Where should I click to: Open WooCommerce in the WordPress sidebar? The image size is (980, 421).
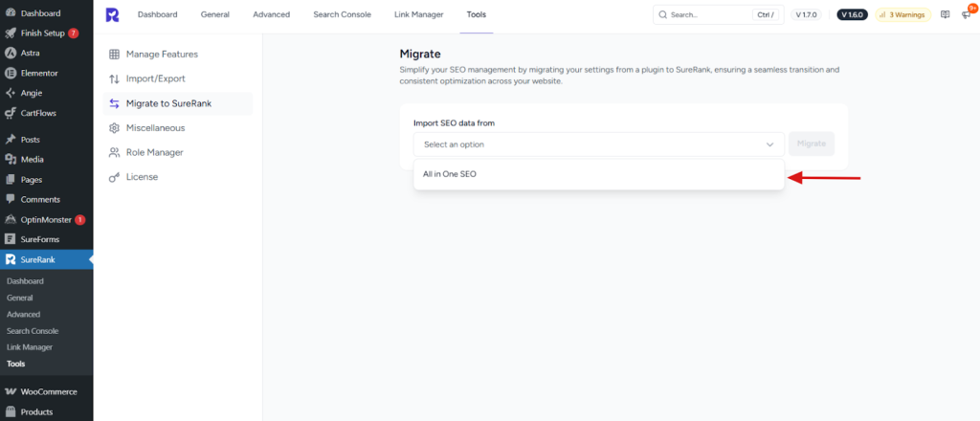(48, 391)
